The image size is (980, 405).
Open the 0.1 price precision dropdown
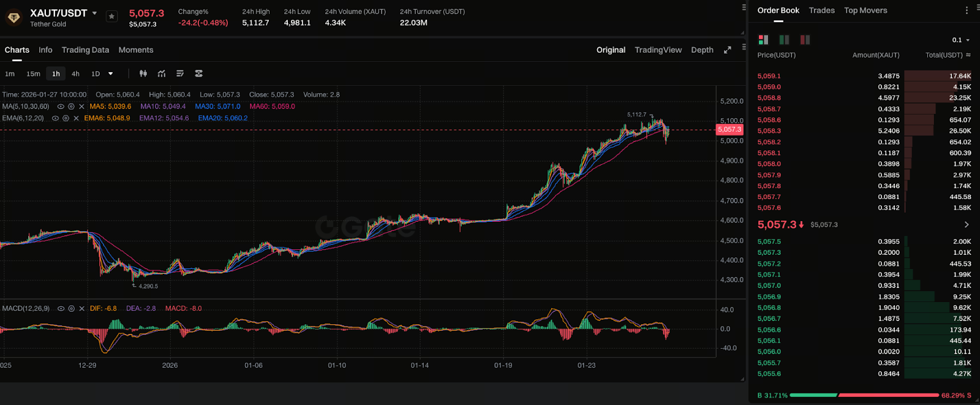click(x=960, y=40)
